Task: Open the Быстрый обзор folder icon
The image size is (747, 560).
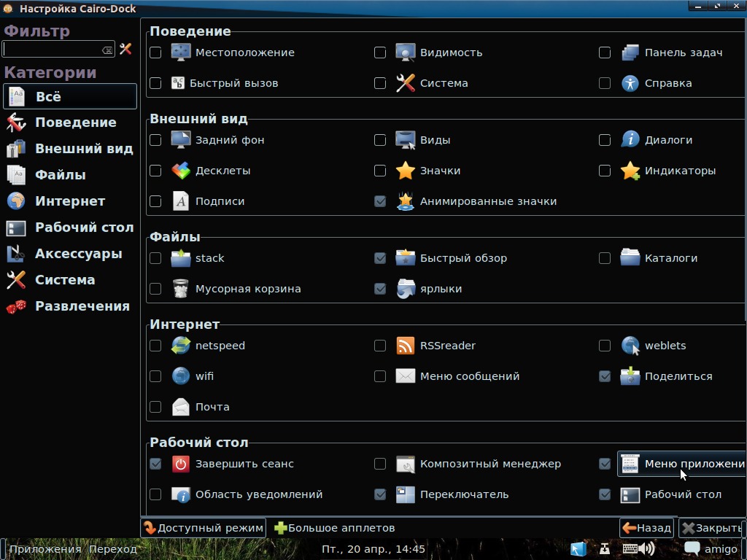Action: pos(406,258)
